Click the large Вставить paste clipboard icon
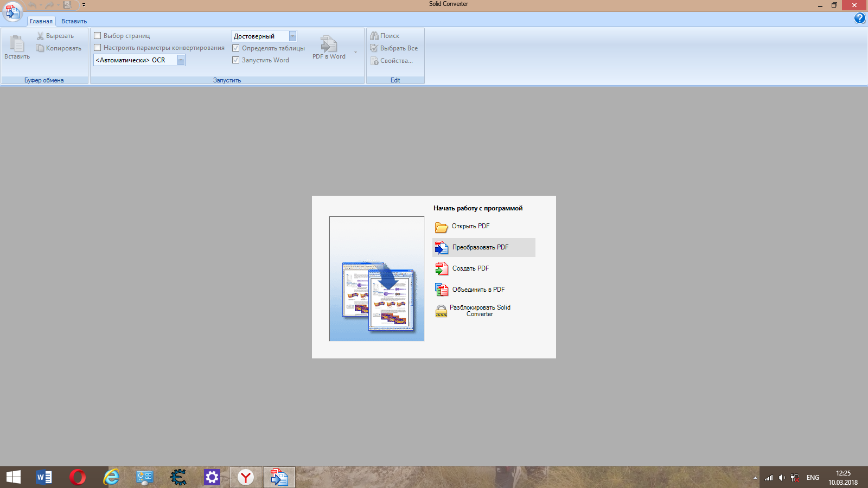Screen dimensions: 868x488 click(17, 43)
